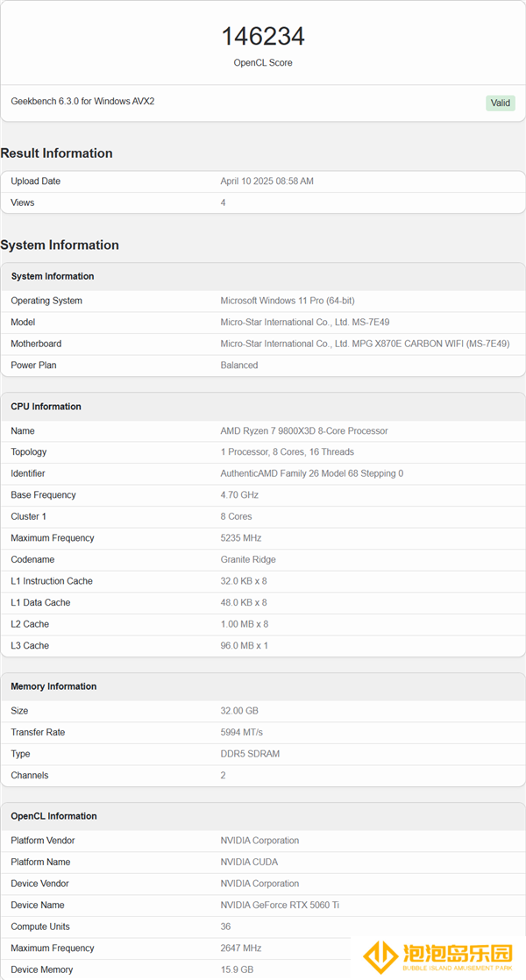The height and width of the screenshot is (980, 526).
Task: Click the 'Motherboard' row label
Action: [36, 344]
